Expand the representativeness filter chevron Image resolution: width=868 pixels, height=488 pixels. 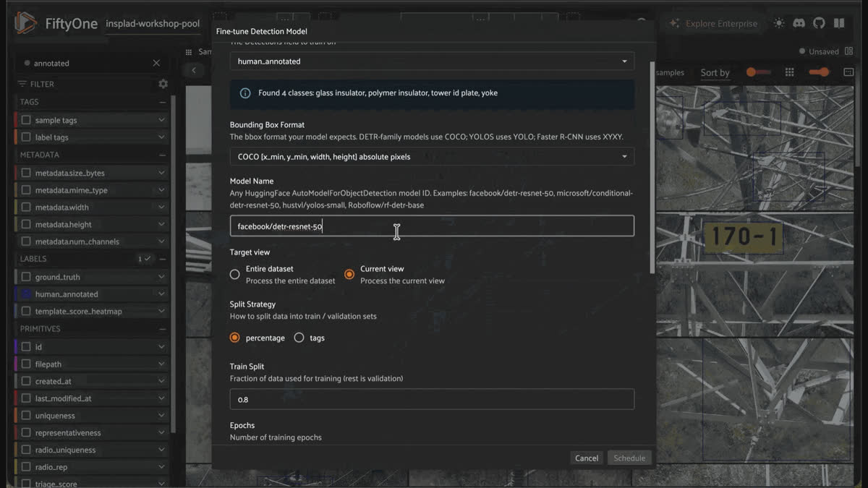click(161, 433)
